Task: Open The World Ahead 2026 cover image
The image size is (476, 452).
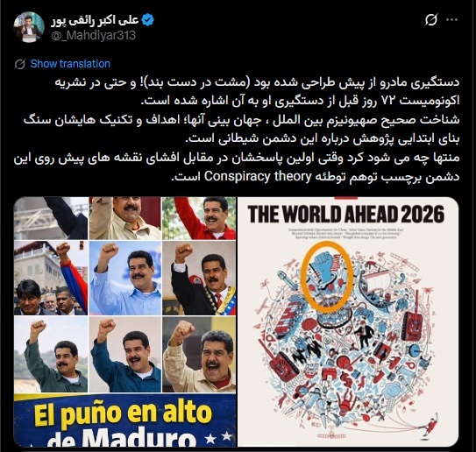Action: [x=348, y=321]
